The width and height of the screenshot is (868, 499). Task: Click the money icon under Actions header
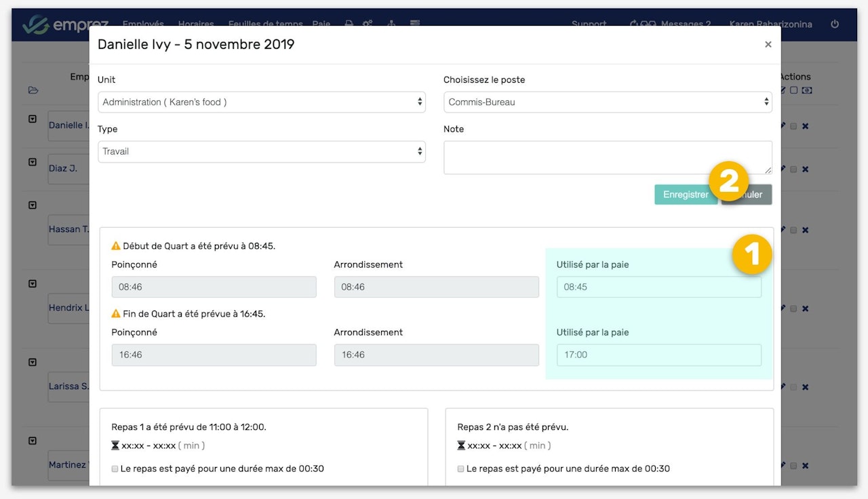pyautogui.click(x=807, y=90)
